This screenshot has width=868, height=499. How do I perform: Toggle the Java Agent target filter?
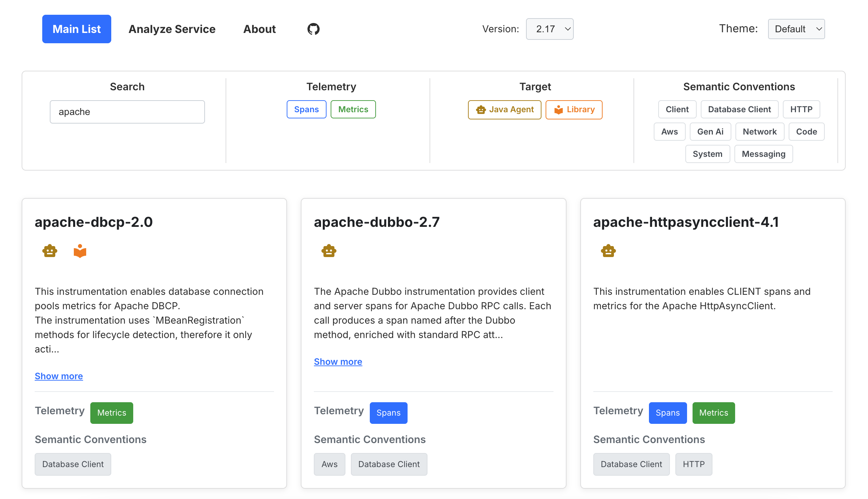pyautogui.click(x=504, y=110)
